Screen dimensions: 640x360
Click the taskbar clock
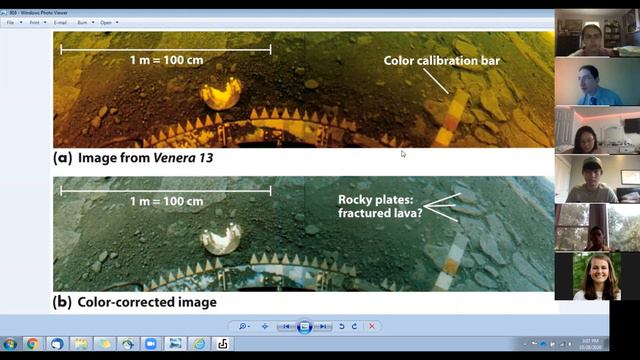(590, 344)
